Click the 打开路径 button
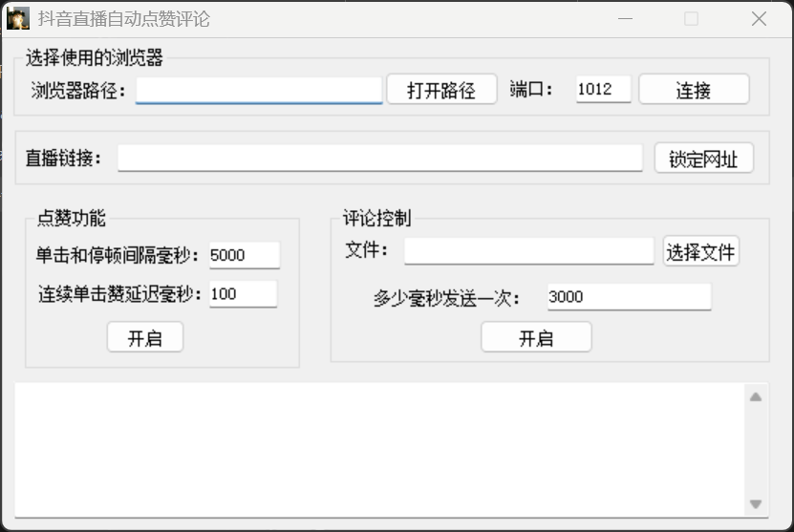Viewport: 794px width, 532px height. tap(441, 90)
